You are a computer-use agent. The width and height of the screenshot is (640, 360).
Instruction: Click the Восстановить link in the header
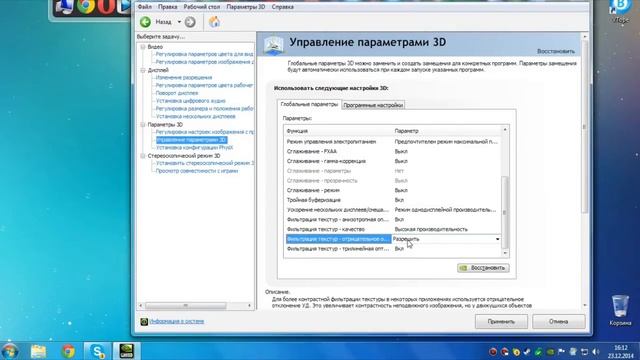point(556,51)
